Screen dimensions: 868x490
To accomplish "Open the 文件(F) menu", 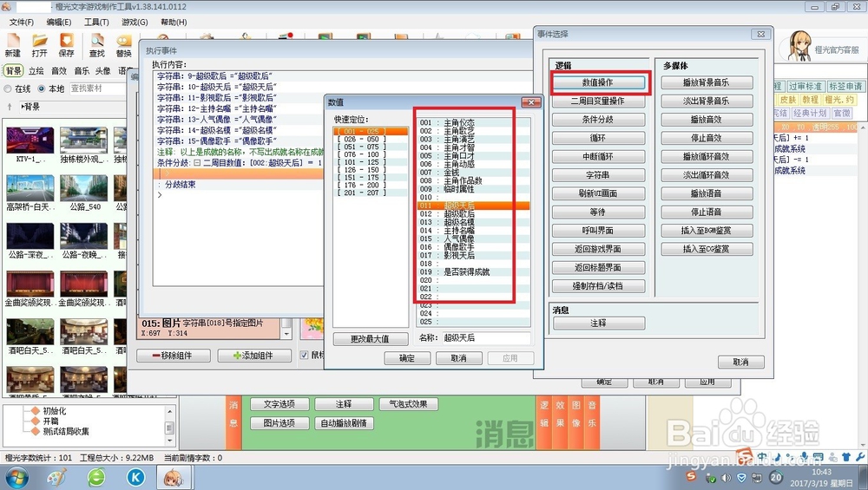I will [21, 23].
